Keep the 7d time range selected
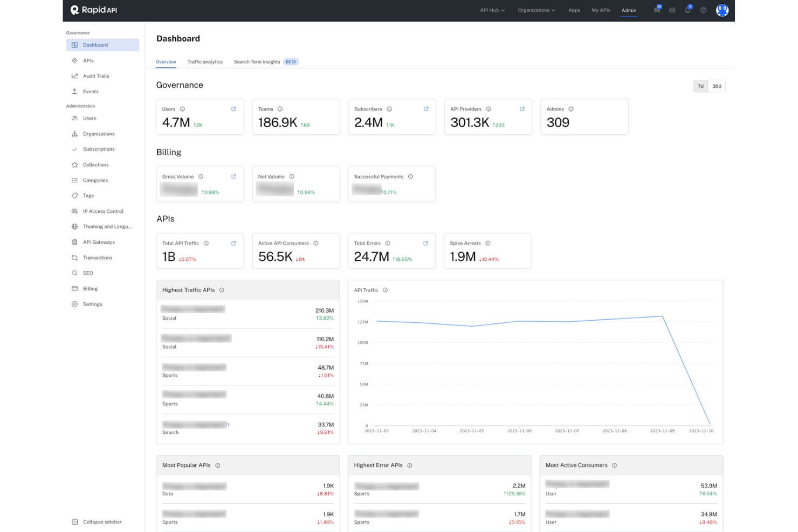The height and width of the screenshot is (532, 798). point(700,86)
